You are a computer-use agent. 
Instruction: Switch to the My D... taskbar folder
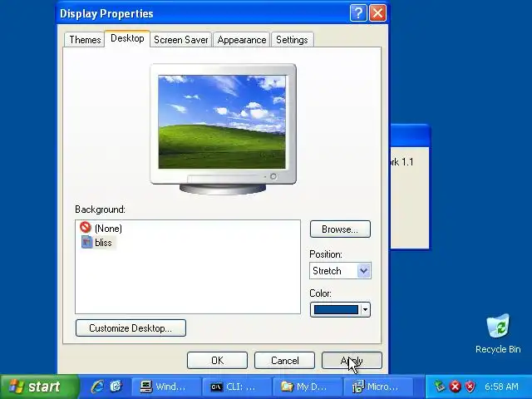[307, 387]
